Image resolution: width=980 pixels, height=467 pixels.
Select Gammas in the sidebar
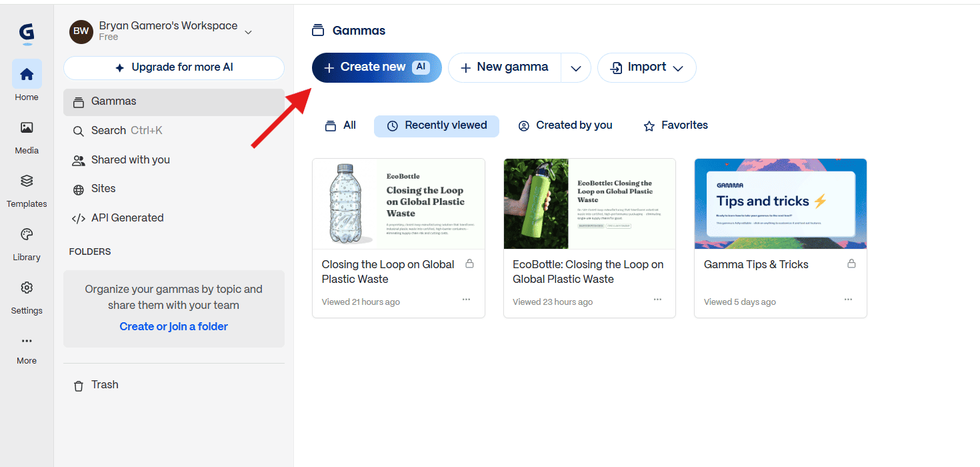coord(174,101)
